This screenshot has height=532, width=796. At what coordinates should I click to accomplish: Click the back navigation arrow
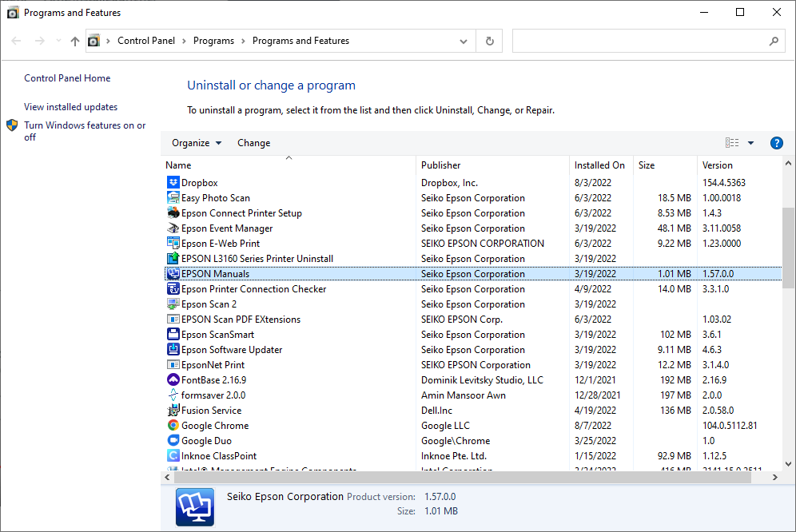(16, 41)
